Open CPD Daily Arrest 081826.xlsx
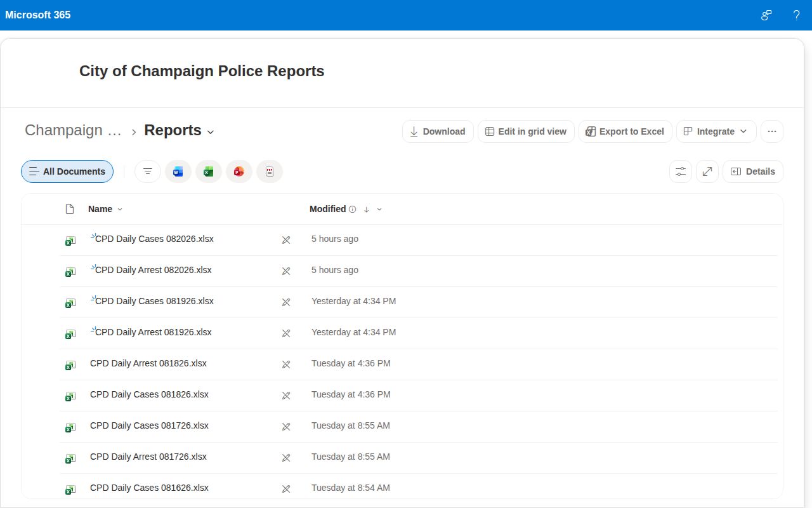 click(148, 363)
